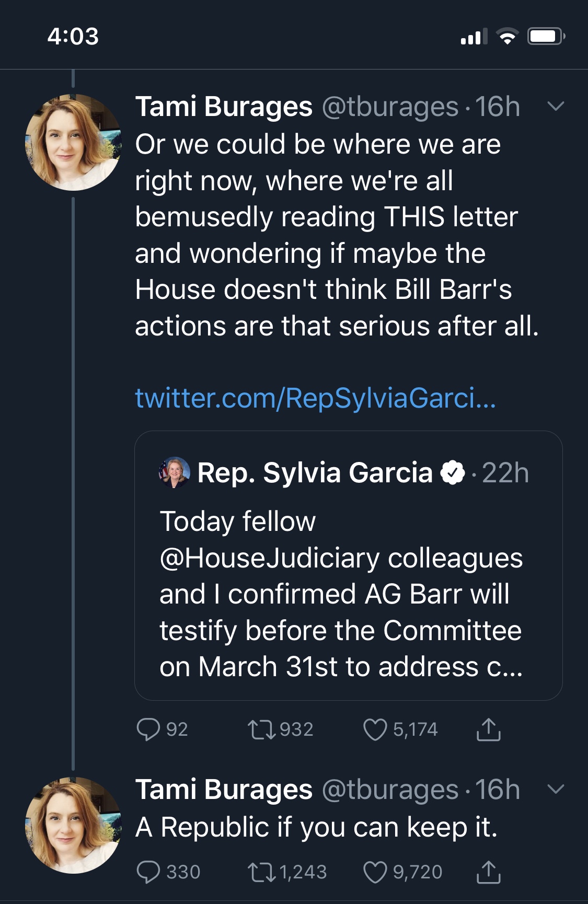Retweet the tweet with 1,243 retweets
This screenshot has height=904, width=588.
pyautogui.click(x=262, y=872)
